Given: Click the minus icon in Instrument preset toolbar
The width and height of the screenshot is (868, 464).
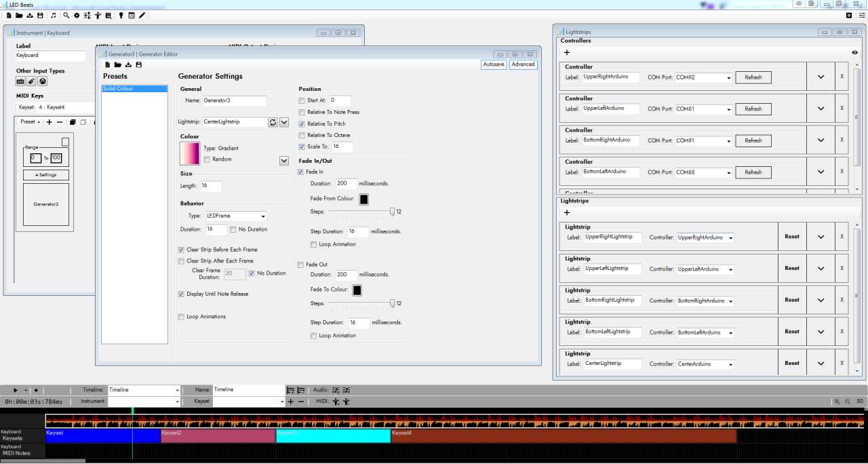Looking at the screenshot, I should (x=60, y=122).
